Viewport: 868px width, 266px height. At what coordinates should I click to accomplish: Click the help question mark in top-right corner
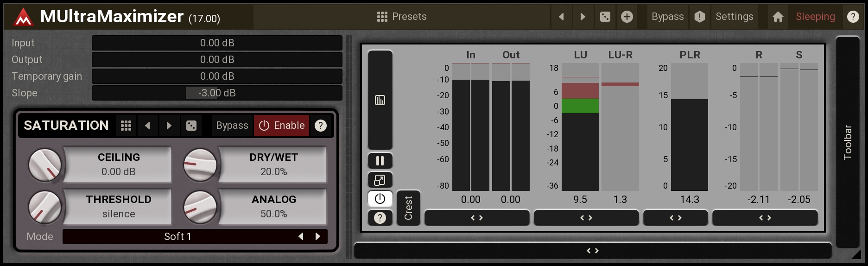853,17
